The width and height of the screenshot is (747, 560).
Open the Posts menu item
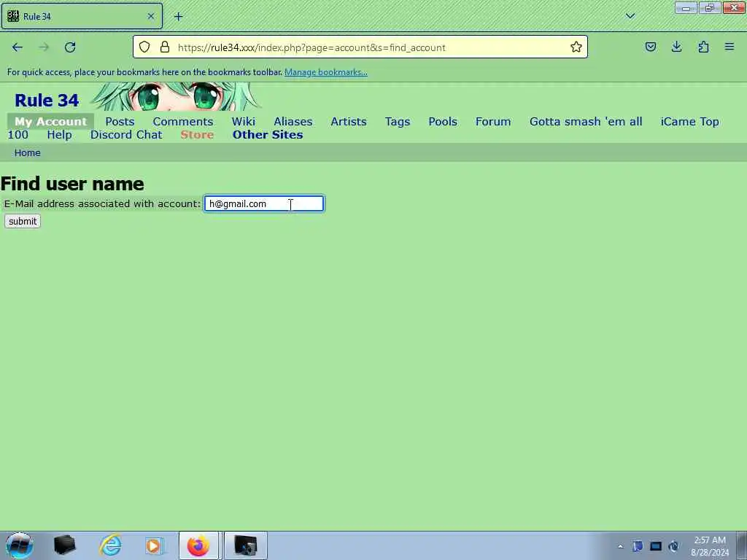pos(120,122)
